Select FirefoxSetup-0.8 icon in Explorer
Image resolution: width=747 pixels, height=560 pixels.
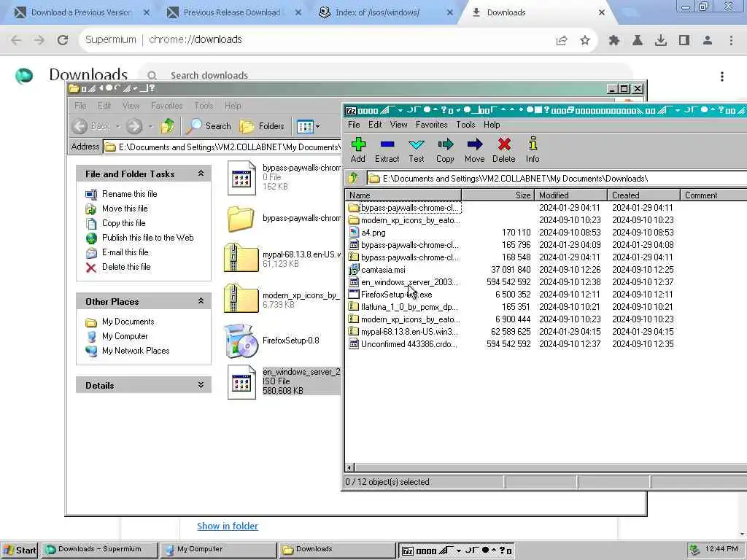(241, 341)
